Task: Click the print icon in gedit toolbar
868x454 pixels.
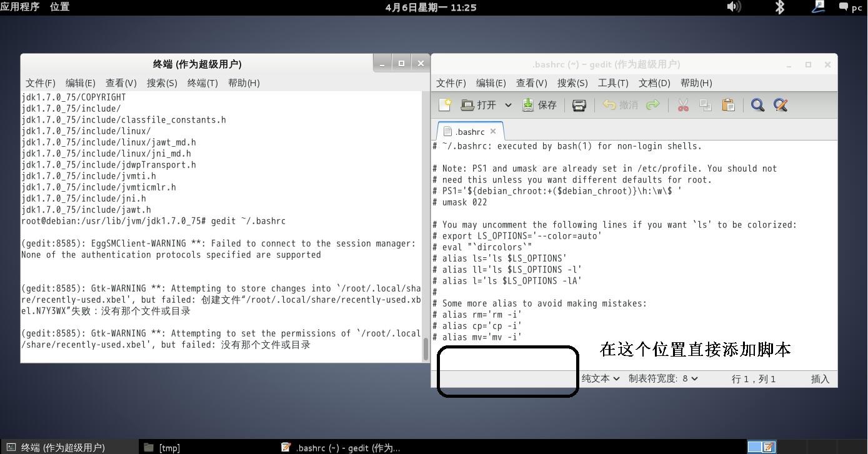Action: click(579, 105)
